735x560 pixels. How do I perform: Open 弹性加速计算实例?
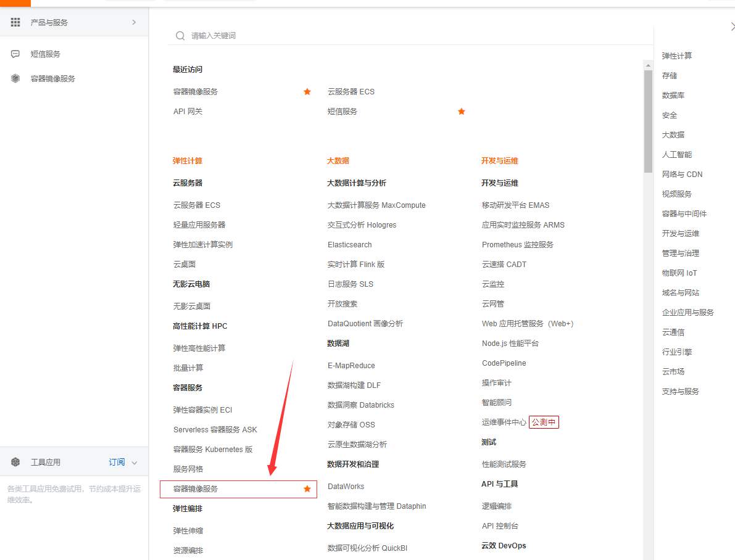(202, 245)
